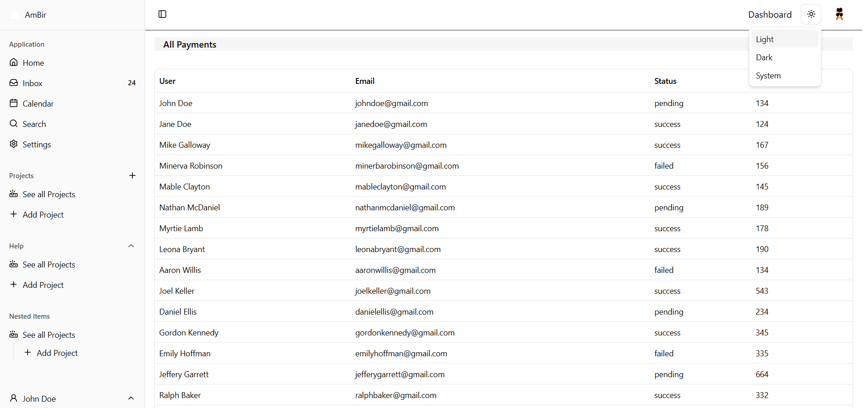Click the Search magnifier icon
The image size is (868, 408).
(x=14, y=123)
